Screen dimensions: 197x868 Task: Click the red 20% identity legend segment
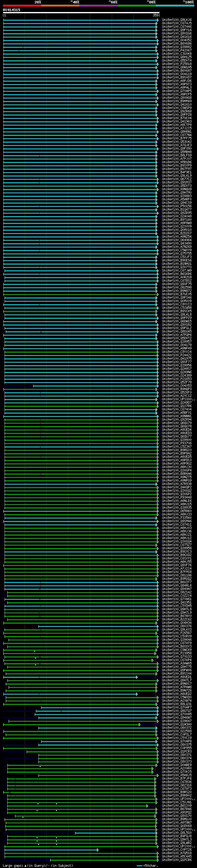click(x=22, y=6)
